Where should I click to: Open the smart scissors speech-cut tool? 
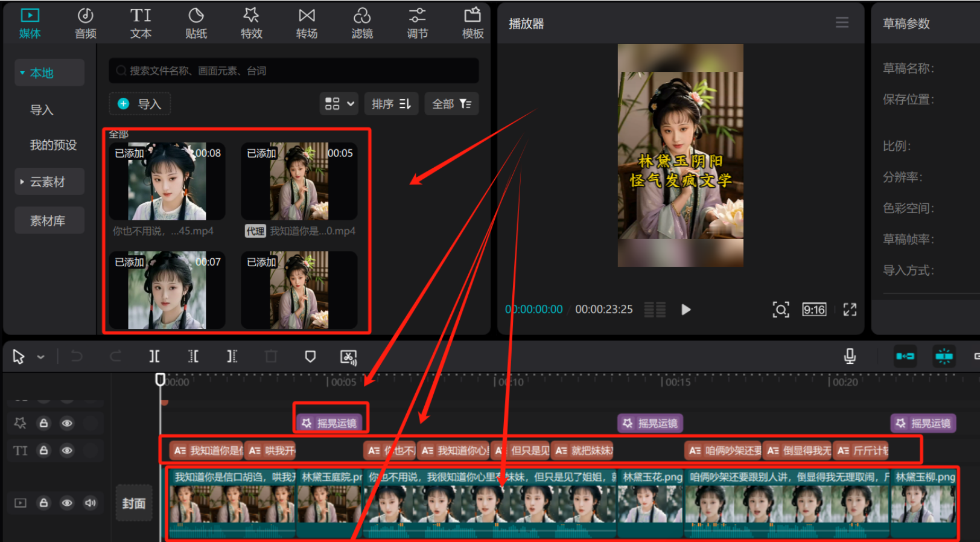click(x=349, y=357)
